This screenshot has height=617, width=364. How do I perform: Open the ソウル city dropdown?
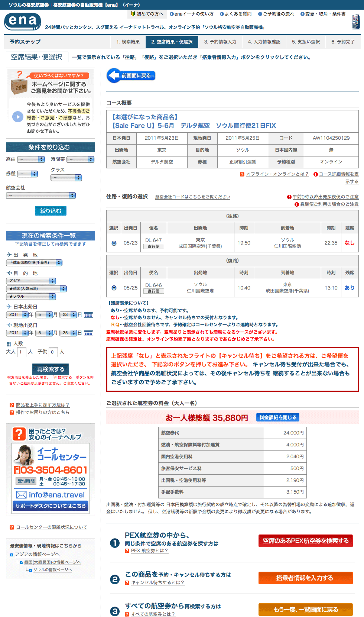31,297
